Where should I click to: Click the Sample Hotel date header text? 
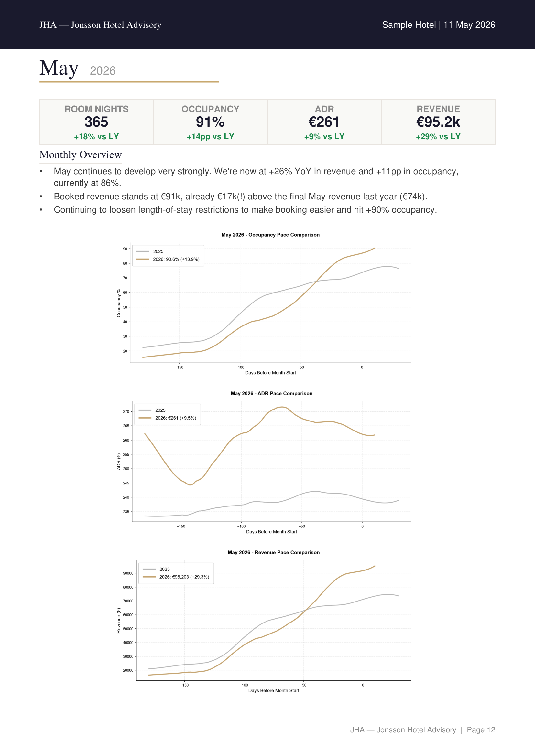coord(439,25)
